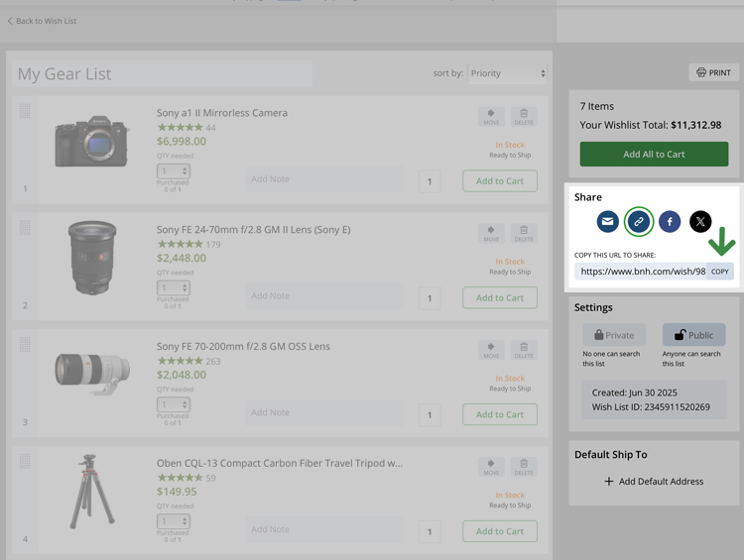This screenshot has height=560, width=744.
Task: Click cart quantity box for FE 24-70mm lens
Action: tap(430, 298)
